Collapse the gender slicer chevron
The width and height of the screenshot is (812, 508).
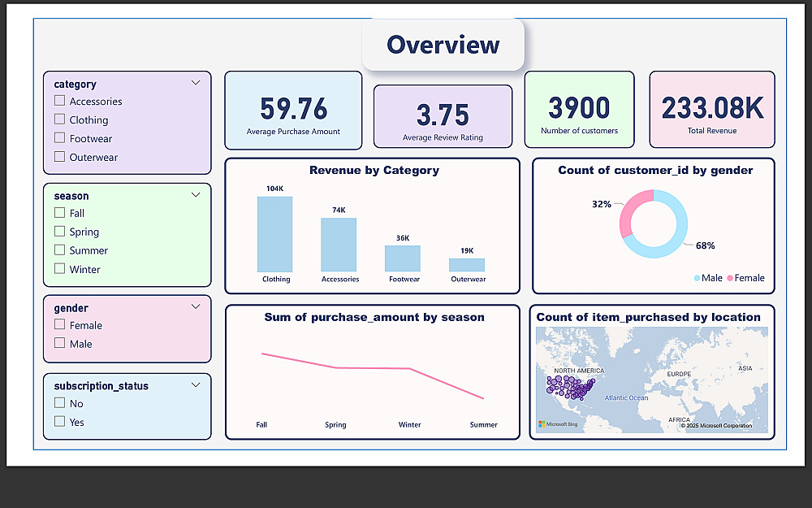coord(196,307)
